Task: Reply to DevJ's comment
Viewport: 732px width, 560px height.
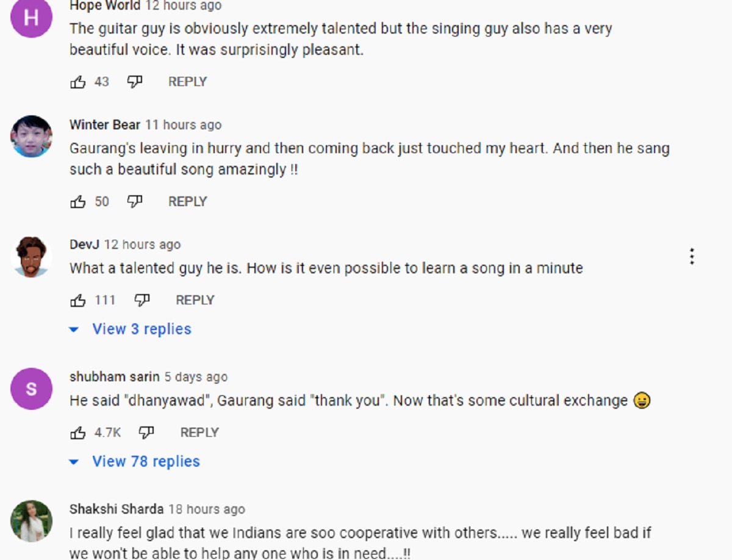Action: [195, 300]
